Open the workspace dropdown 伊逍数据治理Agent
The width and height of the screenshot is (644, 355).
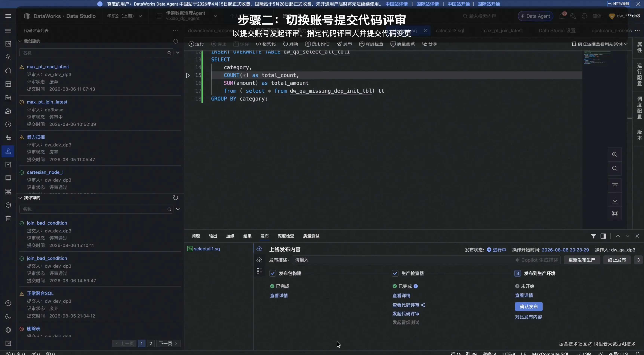pyautogui.click(x=187, y=16)
